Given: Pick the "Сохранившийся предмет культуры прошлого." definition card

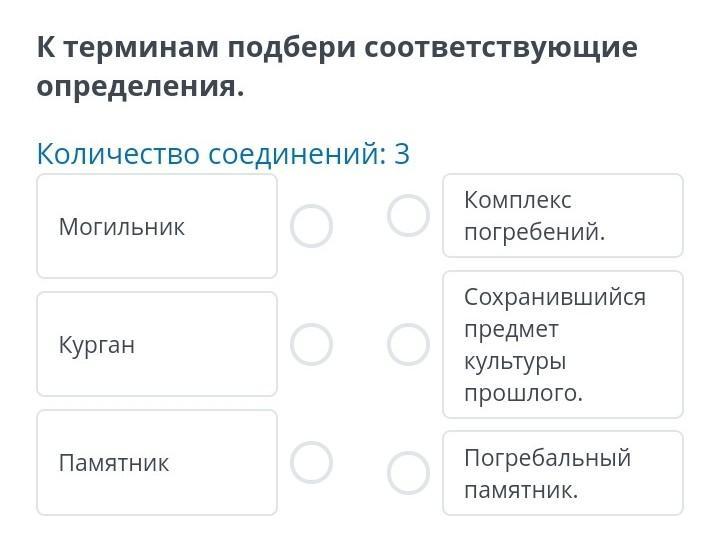Looking at the screenshot, I should [562, 344].
